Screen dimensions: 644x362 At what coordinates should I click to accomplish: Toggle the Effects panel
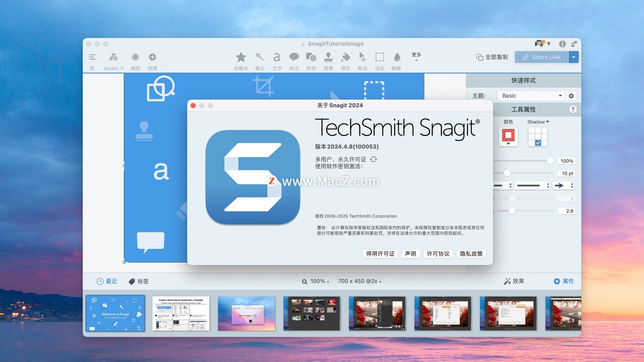pyautogui.click(x=514, y=281)
